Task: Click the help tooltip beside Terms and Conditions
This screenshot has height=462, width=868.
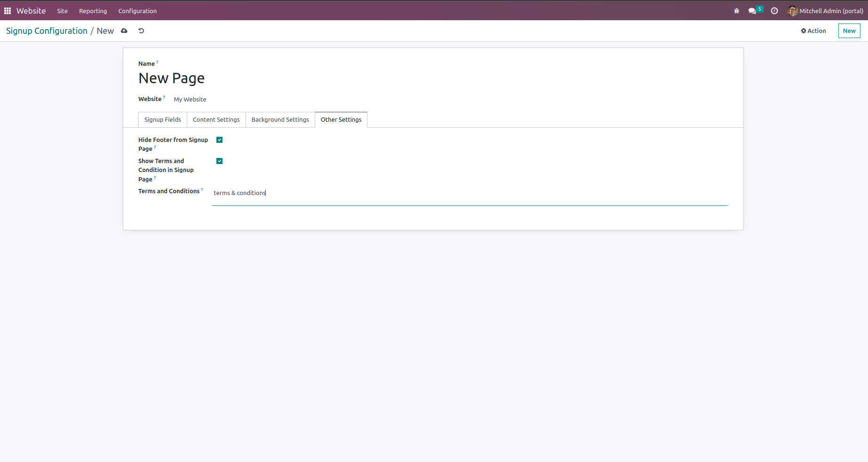Action: coord(202,189)
